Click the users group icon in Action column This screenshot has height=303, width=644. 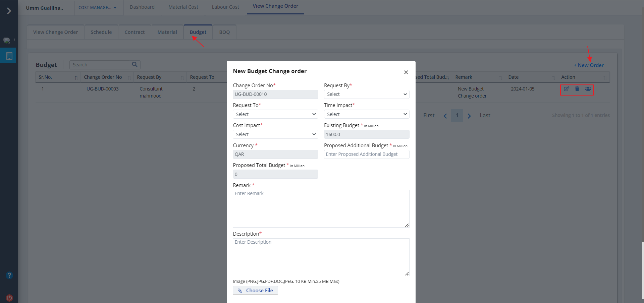(588, 89)
